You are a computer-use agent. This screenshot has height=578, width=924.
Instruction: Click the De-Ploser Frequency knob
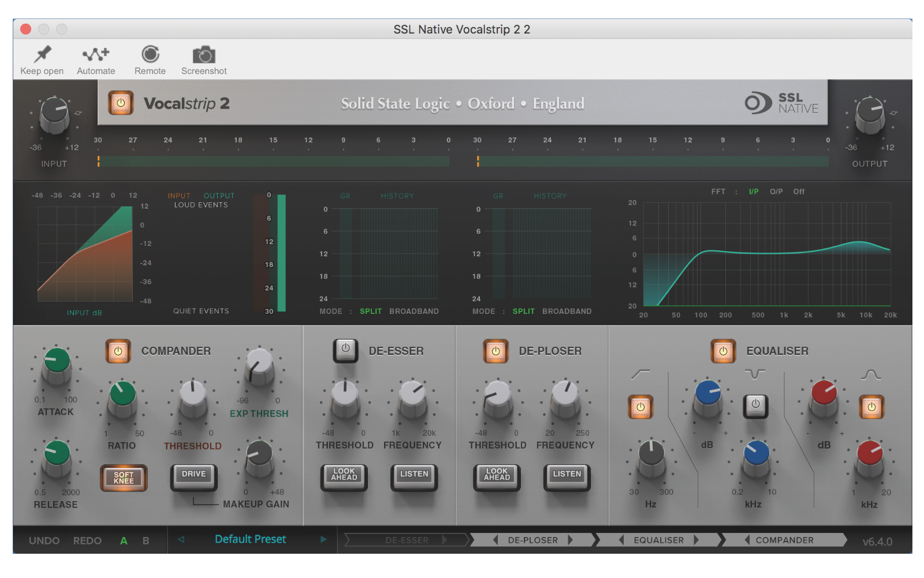(x=565, y=399)
